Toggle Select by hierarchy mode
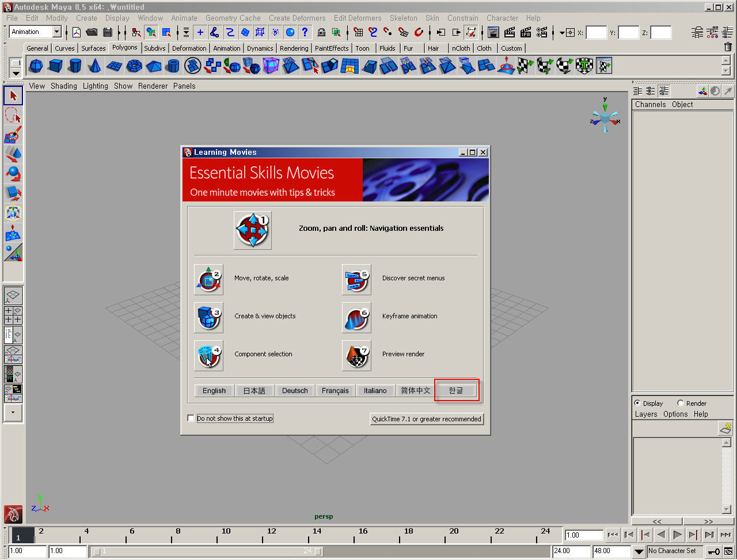This screenshot has width=737, height=560. 136,32
